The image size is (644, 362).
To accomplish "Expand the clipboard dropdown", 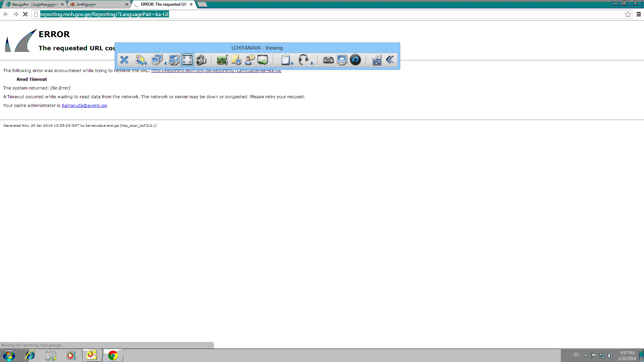I will (x=287, y=60).
